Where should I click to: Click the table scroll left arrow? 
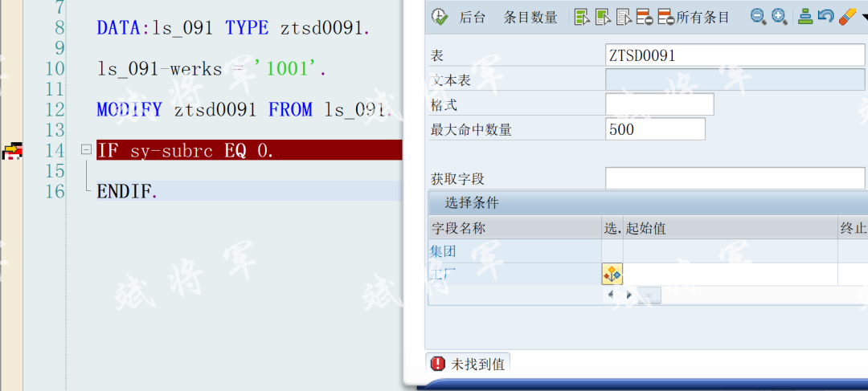pos(611,295)
